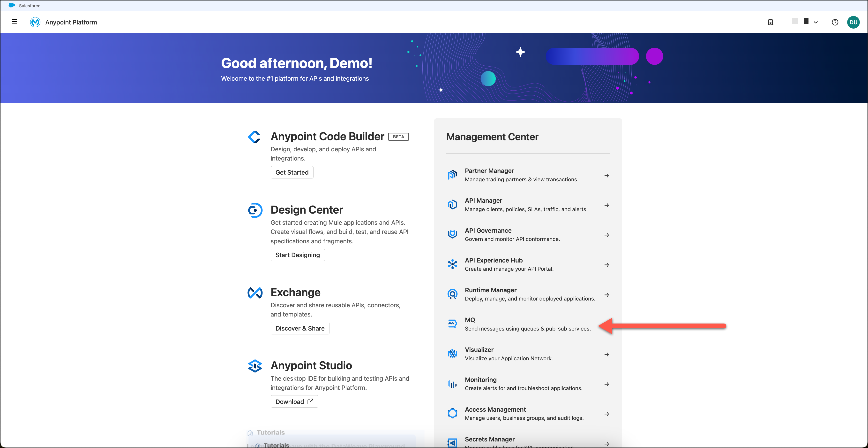Click the Partner Manager icon
The height and width of the screenshot is (448, 868).
click(452, 175)
